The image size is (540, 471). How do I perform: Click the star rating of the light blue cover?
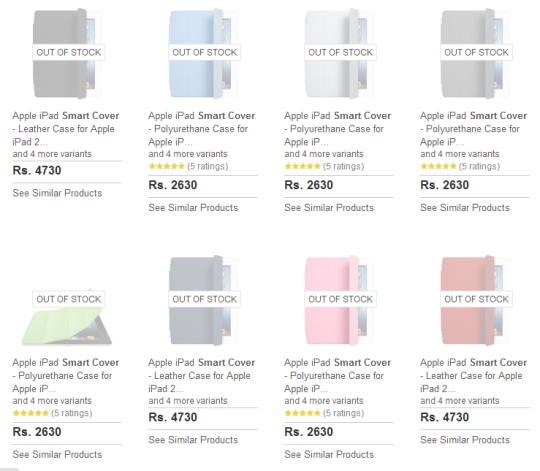(x=167, y=166)
